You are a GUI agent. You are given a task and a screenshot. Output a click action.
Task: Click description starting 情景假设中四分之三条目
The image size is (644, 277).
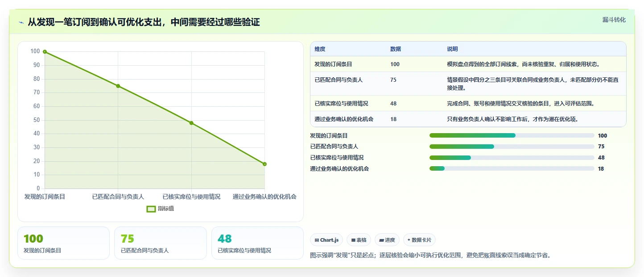(533, 84)
